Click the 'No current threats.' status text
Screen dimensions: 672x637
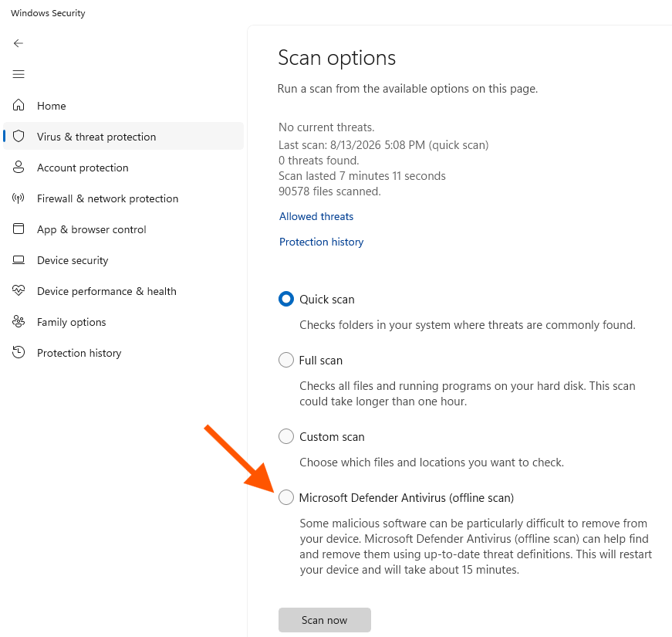coord(326,127)
